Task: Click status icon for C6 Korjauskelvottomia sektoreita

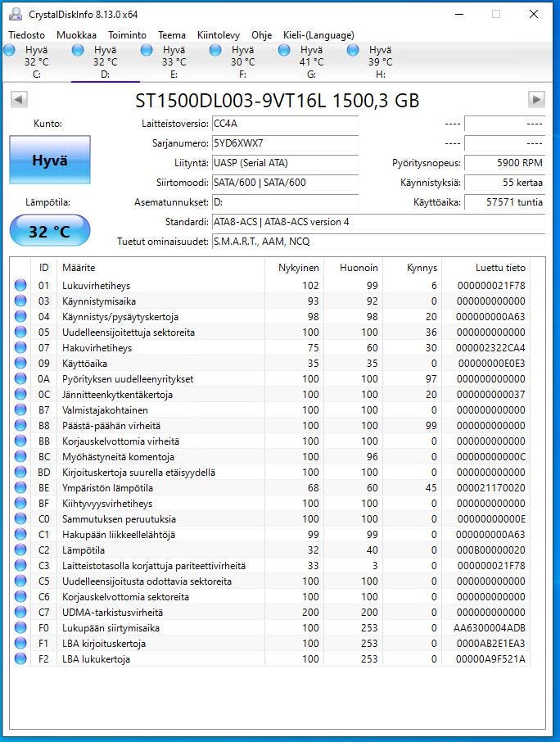Action: click(20, 597)
